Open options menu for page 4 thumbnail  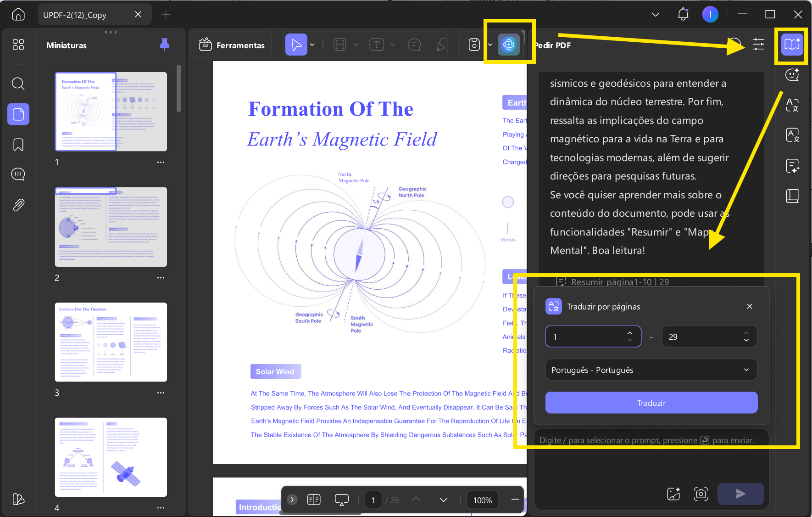[x=161, y=508]
